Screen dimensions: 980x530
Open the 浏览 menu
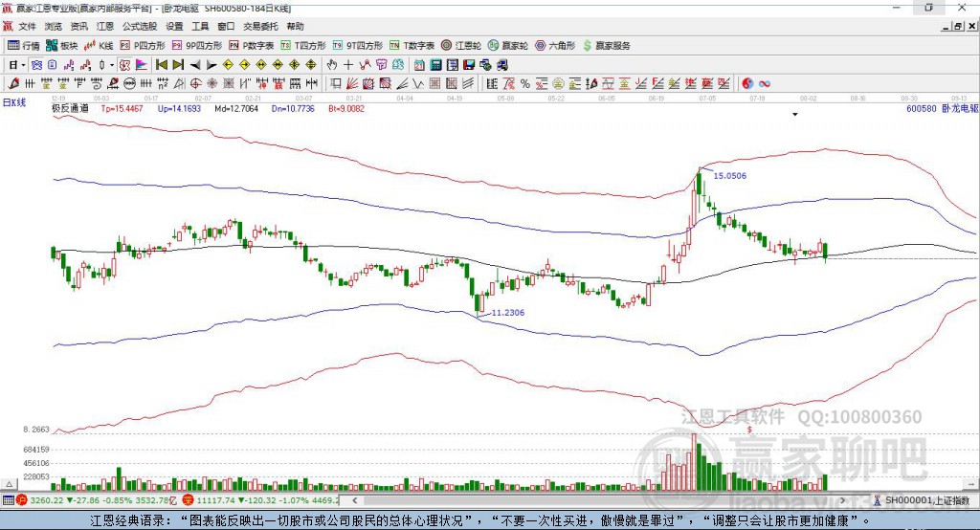54,26
